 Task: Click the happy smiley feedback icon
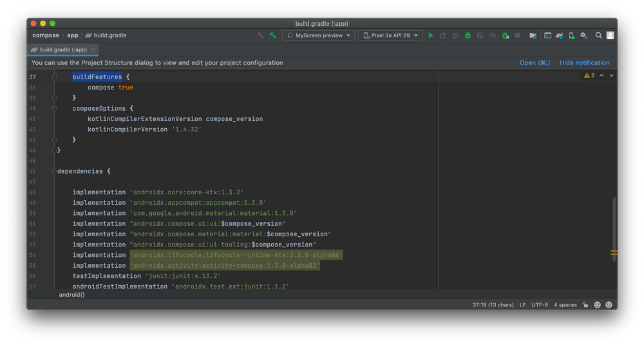(597, 305)
